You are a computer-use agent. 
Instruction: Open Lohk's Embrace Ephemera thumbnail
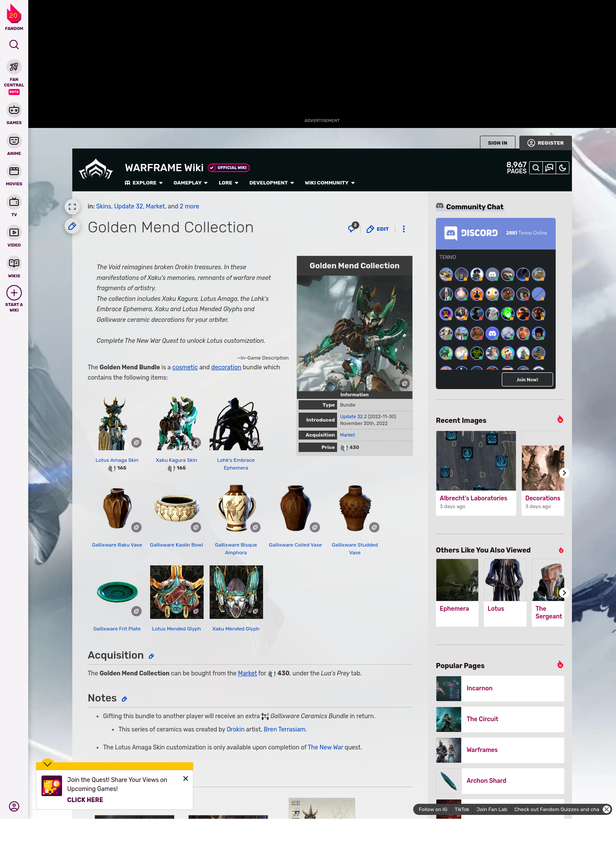click(236, 423)
